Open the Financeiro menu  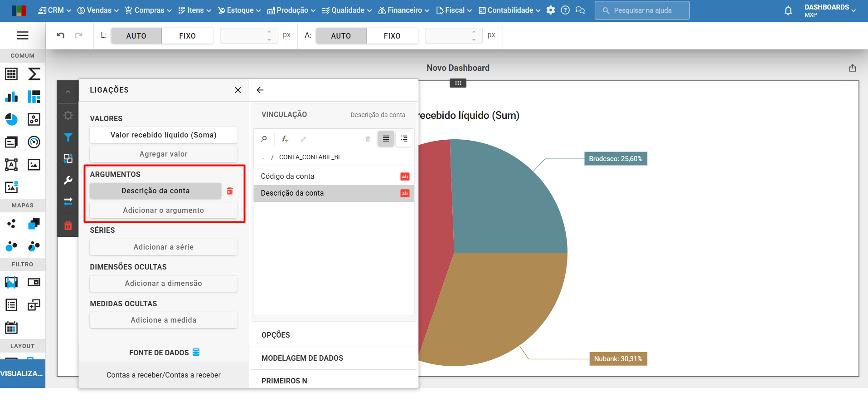[404, 10]
